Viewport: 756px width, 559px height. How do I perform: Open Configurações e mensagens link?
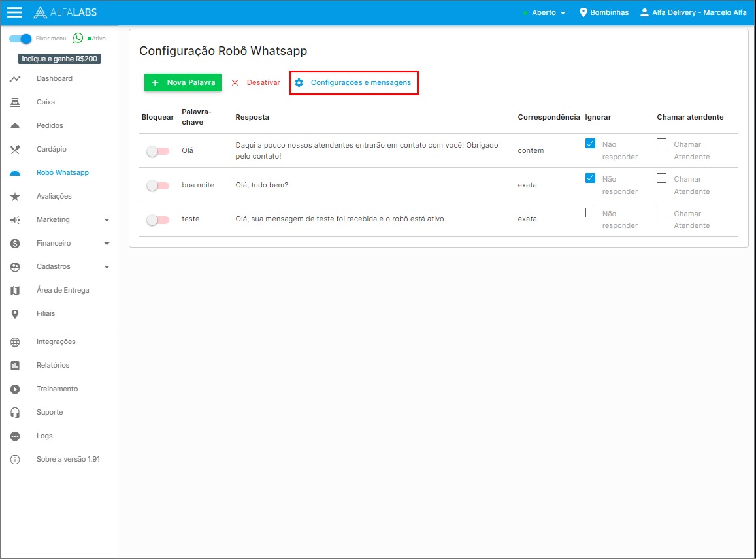[x=353, y=83]
